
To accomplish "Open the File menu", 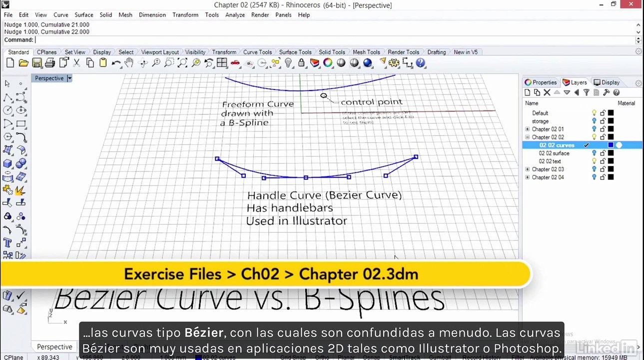I will tap(8, 15).
